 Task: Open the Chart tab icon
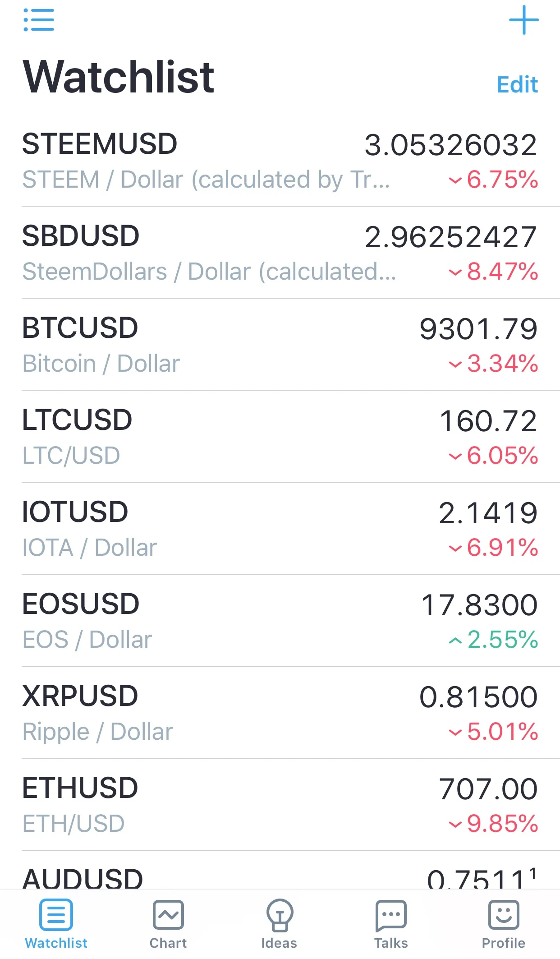(x=168, y=915)
